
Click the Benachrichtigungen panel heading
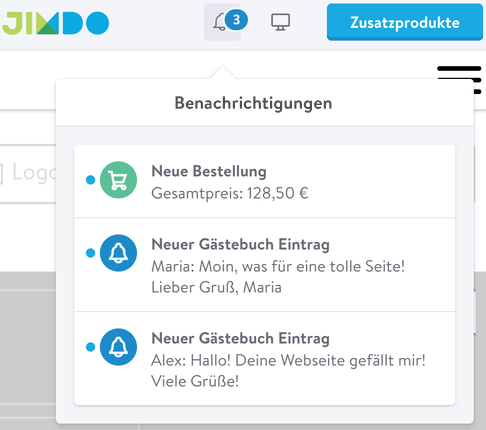tap(253, 103)
